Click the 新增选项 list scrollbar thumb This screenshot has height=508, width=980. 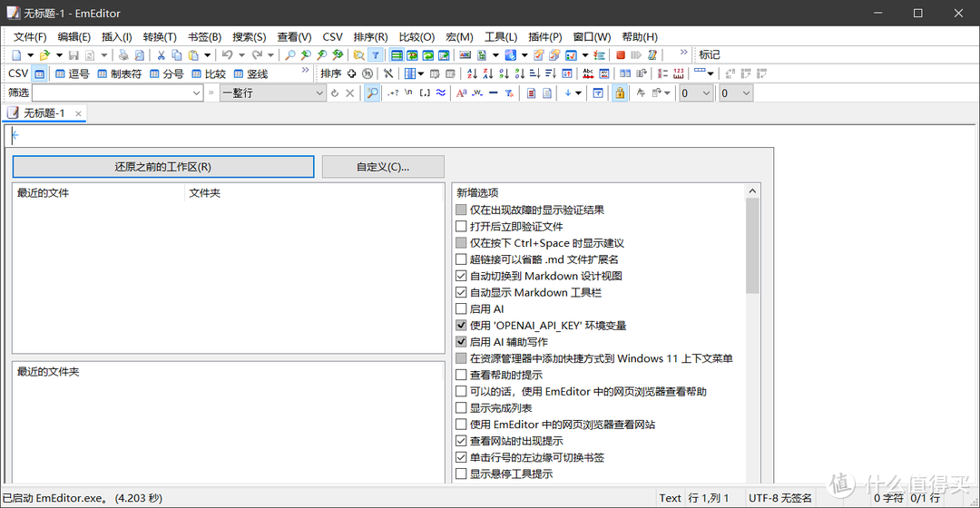752,246
